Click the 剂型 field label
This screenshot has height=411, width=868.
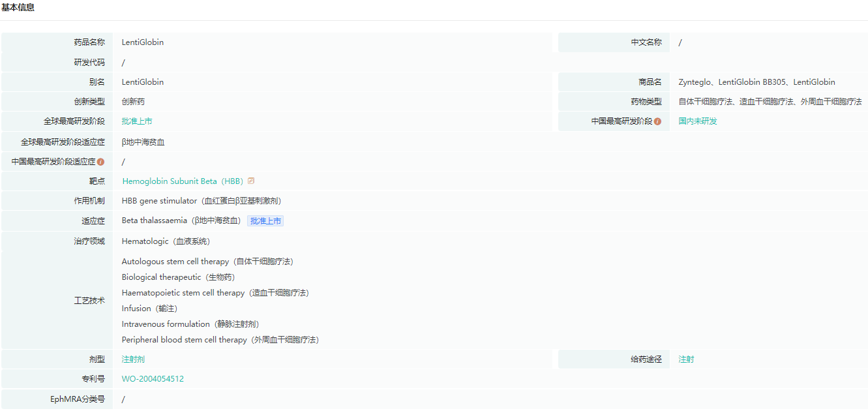pyautogui.click(x=97, y=359)
